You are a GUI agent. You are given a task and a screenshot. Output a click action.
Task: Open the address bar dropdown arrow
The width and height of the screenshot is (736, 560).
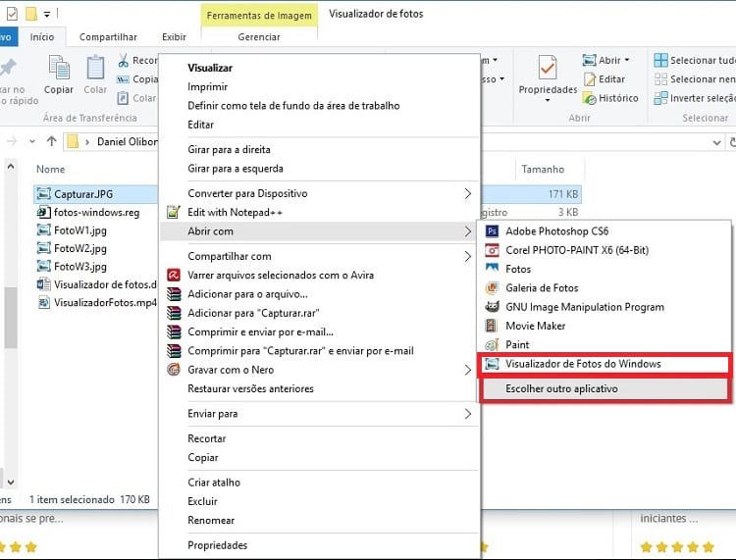click(x=716, y=142)
